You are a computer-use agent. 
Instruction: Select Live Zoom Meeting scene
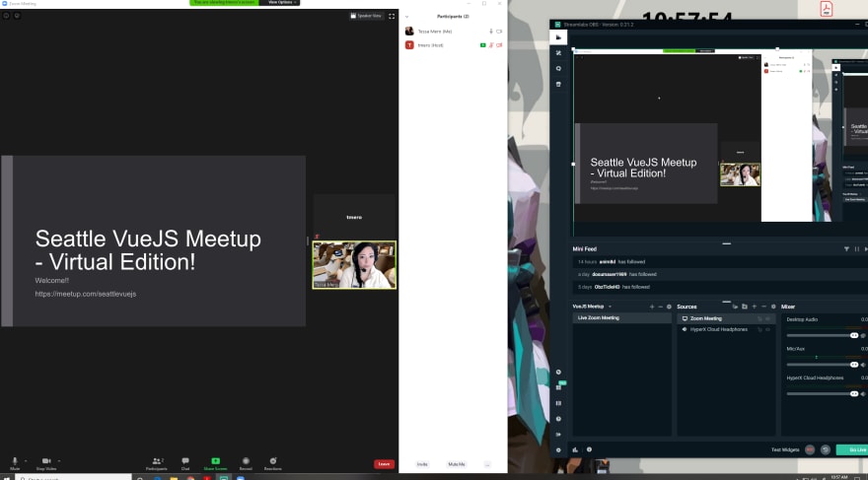click(621, 318)
